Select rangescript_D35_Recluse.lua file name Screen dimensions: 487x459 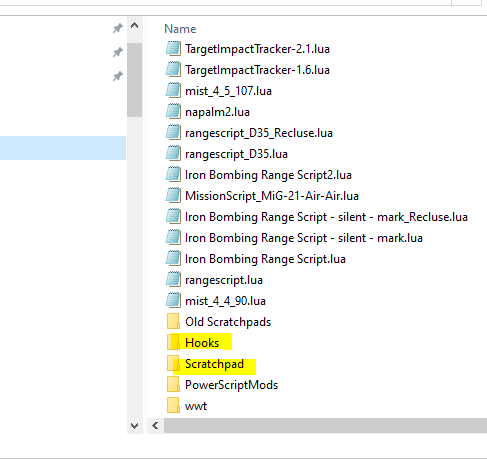[x=259, y=133]
